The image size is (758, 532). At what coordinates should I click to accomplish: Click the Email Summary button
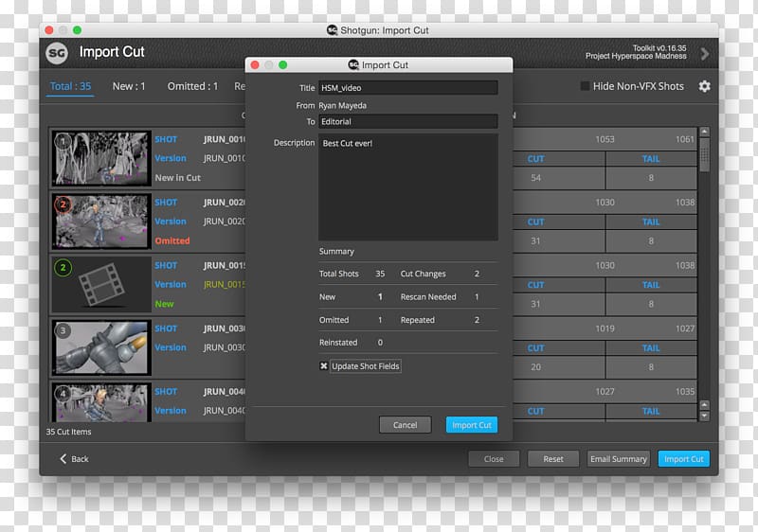[619, 458]
